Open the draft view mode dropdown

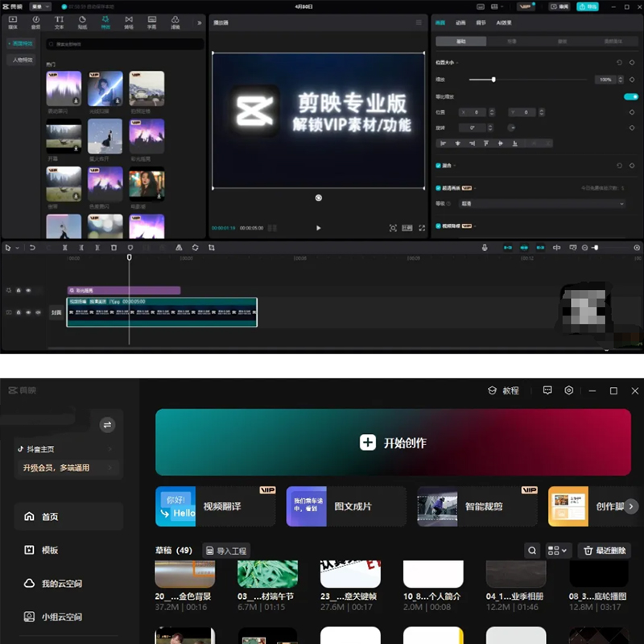pos(558,551)
